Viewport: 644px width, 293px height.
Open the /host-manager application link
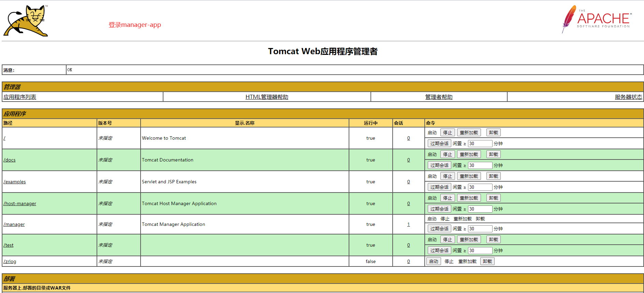click(20, 203)
